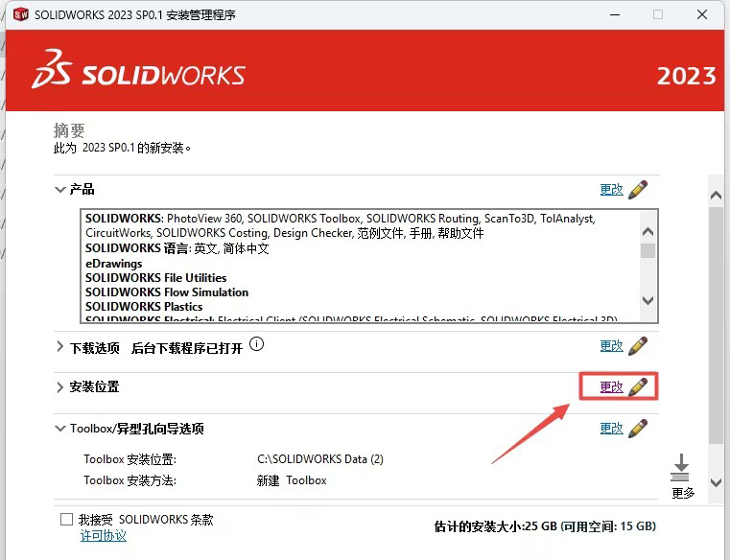The width and height of the screenshot is (730, 560).
Task: Click the product list scroll-down arrow
Action: pyautogui.click(x=648, y=301)
